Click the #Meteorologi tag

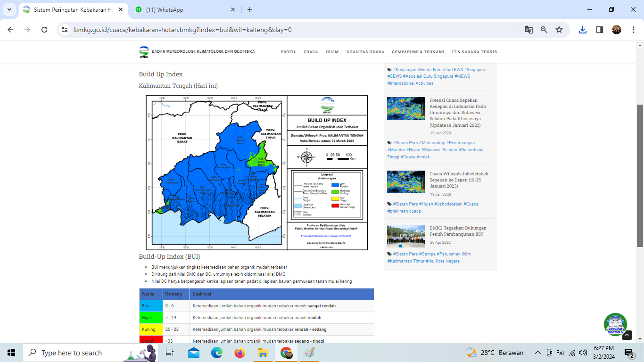[x=432, y=142]
